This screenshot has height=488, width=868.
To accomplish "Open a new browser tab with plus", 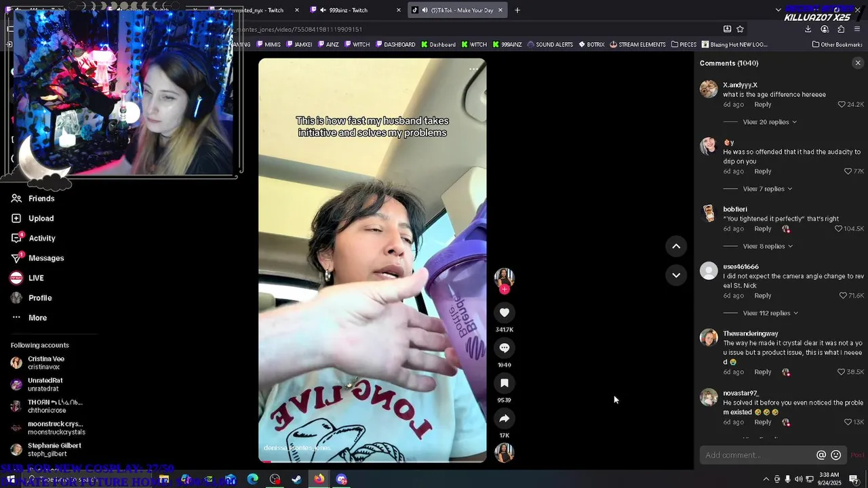I will tap(517, 10).
